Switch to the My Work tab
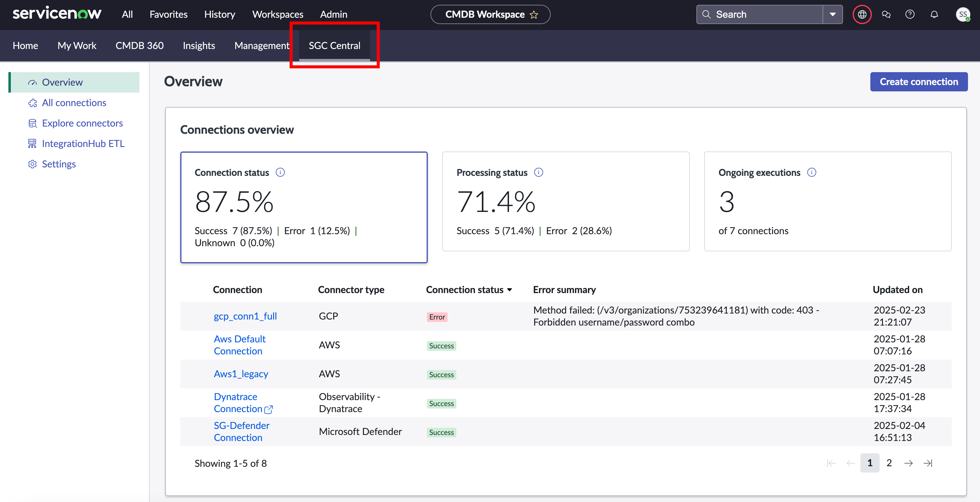Screen dimensions: 980x502 77,46
